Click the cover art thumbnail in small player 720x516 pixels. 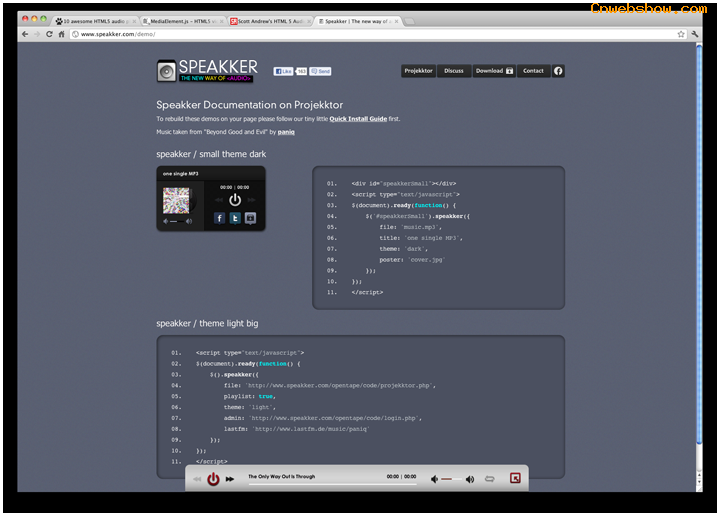pos(176,200)
